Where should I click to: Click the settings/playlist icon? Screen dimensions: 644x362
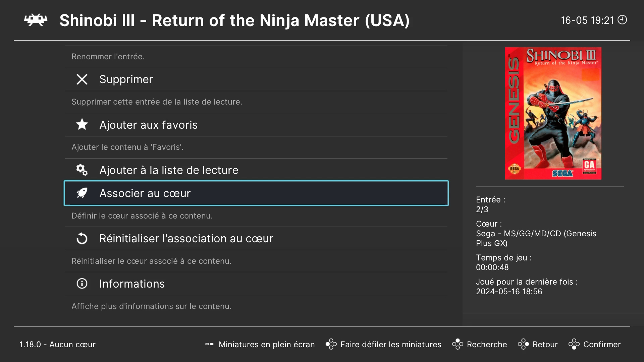[81, 170]
